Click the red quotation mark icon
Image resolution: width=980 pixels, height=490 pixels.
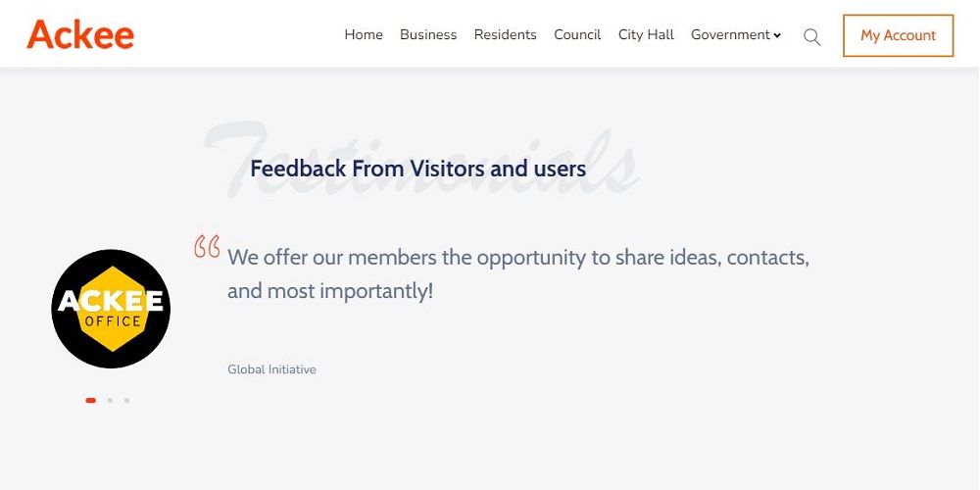point(207,246)
